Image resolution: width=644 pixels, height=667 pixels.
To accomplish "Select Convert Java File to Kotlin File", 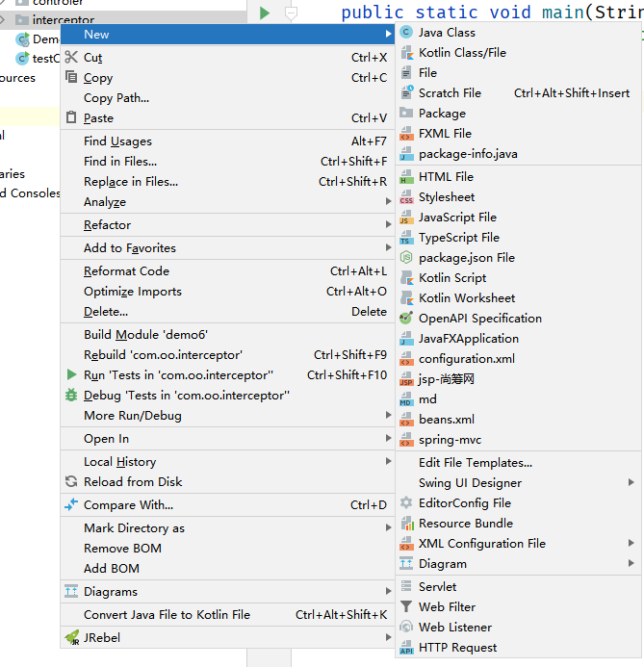I will [x=167, y=615].
